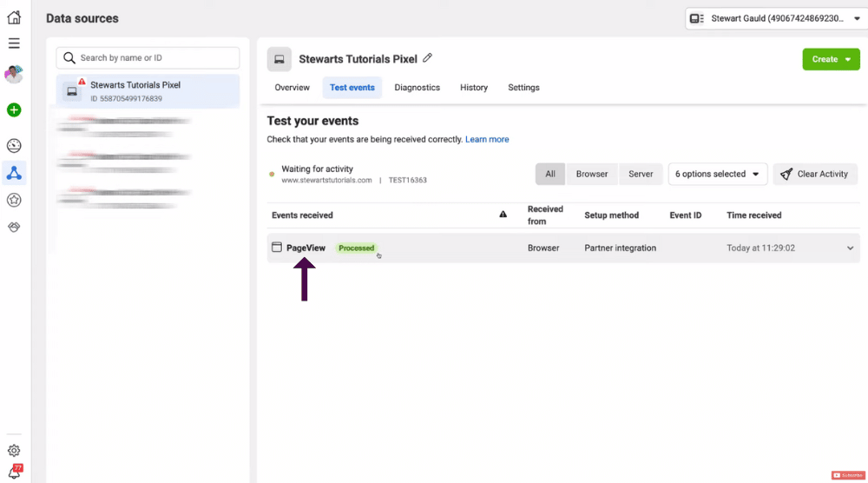
Task: Click the ID 558705499176839 text
Action: [x=126, y=98]
